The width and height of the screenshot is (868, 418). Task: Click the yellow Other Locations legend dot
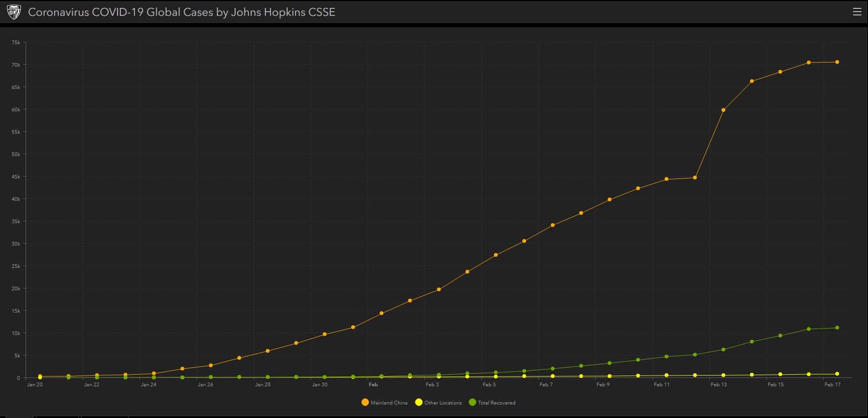(419, 403)
